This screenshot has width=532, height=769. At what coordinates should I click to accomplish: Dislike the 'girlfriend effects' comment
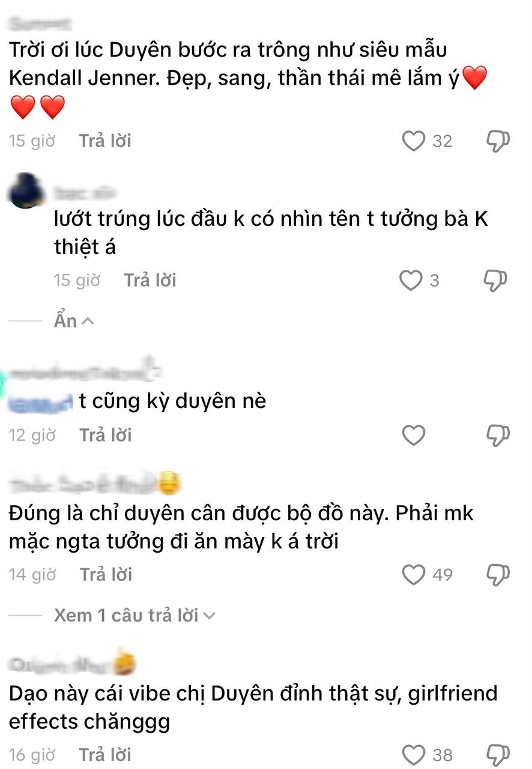497,755
